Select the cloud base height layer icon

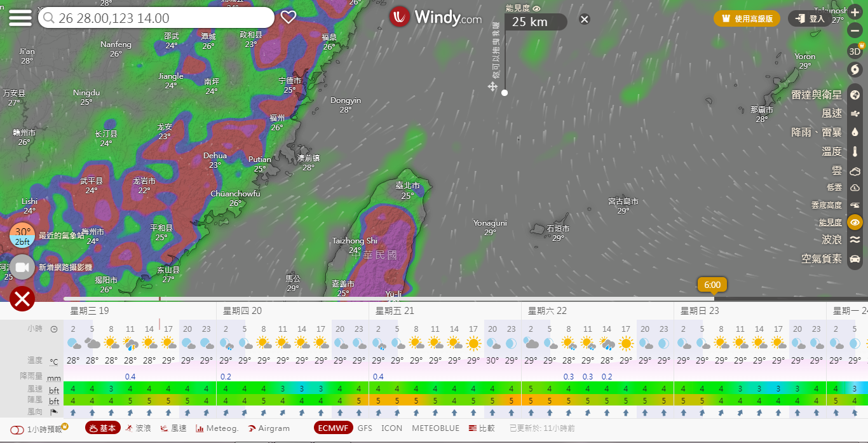tap(855, 205)
